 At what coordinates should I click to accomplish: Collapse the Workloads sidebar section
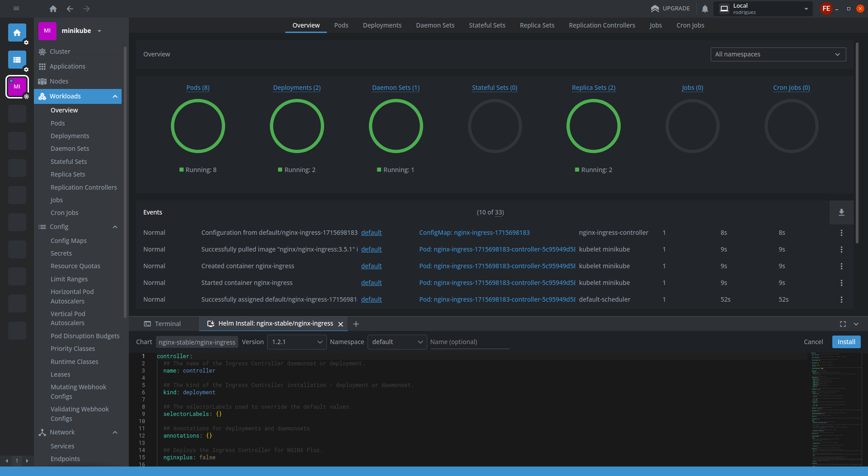point(115,96)
